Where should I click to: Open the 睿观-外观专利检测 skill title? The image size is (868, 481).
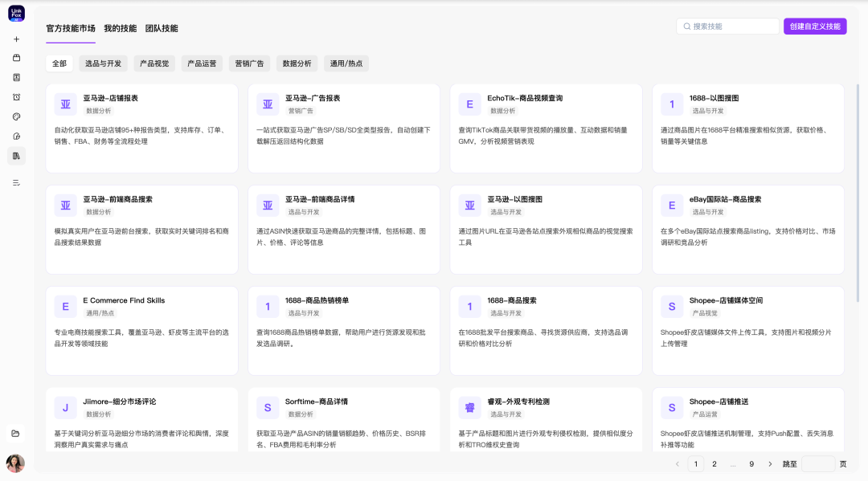518,402
